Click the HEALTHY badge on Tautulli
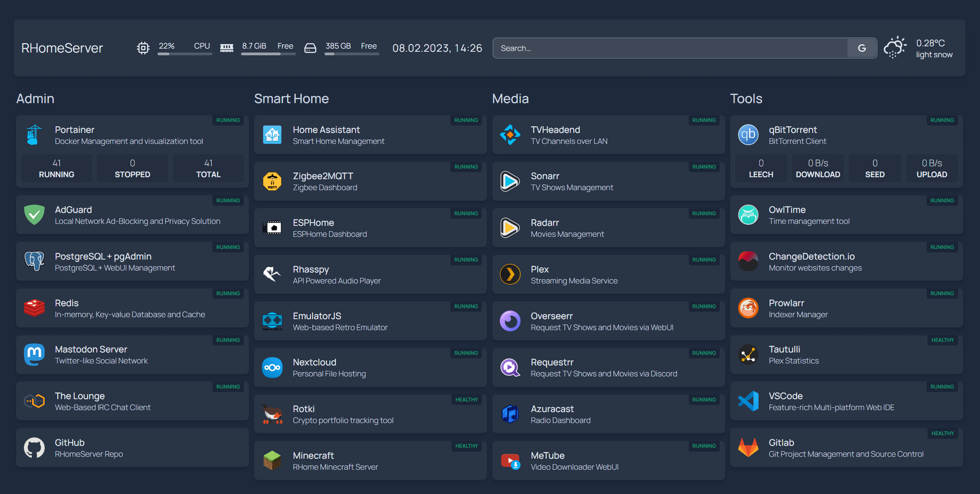Image resolution: width=980 pixels, height=494 pixels. [942, 340]
